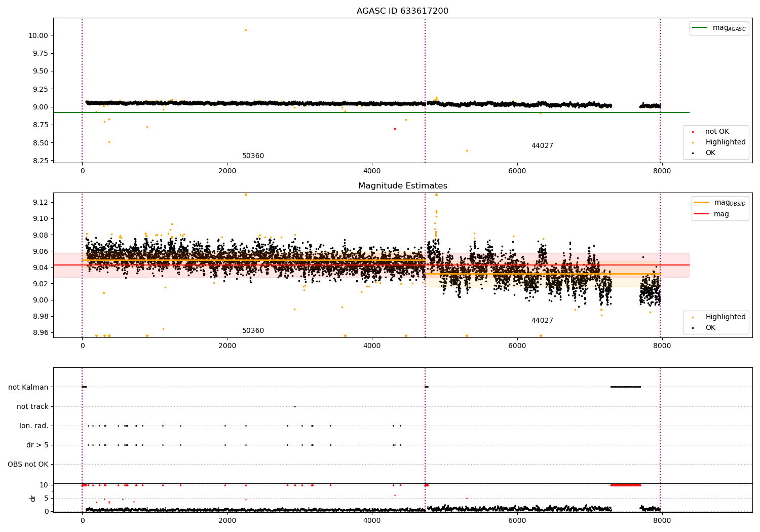760x532 pixels.
Task: Click the orange outlier point above 10.00
Action: pos(246,30)
